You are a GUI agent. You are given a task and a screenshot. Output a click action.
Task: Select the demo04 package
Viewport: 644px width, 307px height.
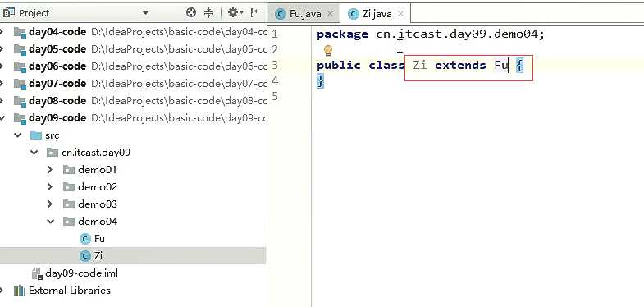coord(98,222)
